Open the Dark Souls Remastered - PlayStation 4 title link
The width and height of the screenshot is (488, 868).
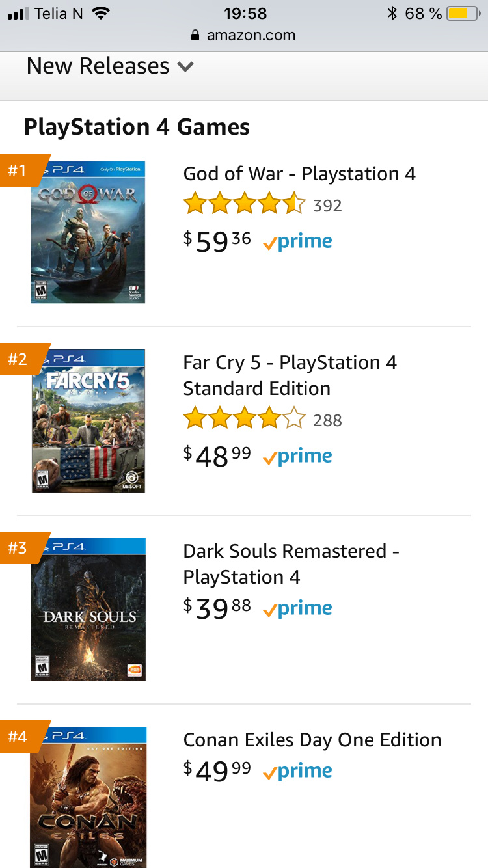pos(291,564)
